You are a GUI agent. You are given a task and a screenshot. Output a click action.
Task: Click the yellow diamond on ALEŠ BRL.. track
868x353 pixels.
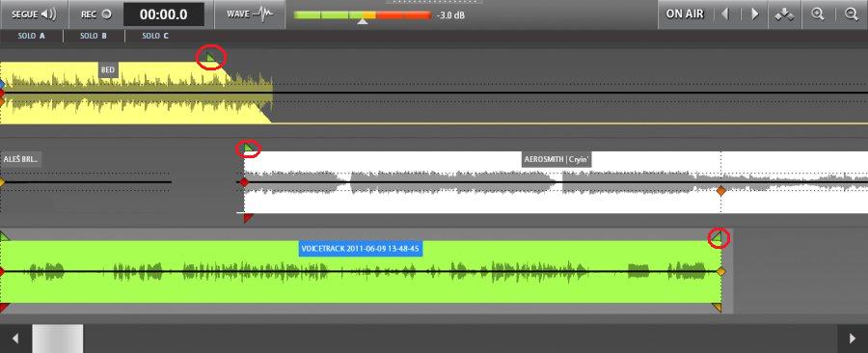click(x=2, y=182)
